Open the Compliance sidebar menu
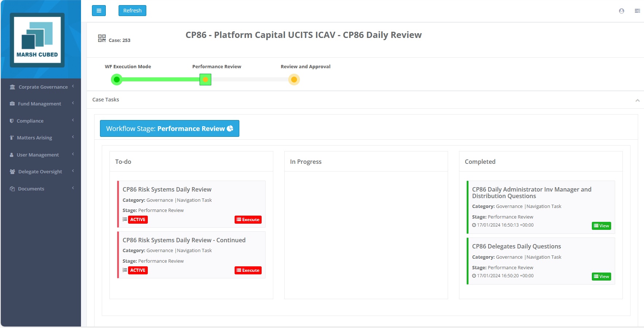Screen dimensions: 644x328 coord(30,121)
